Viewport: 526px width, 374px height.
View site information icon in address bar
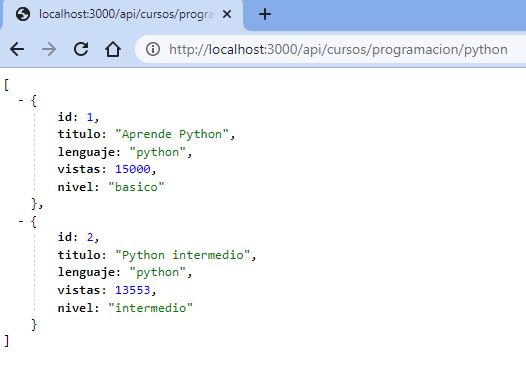(x=153, y=49)
